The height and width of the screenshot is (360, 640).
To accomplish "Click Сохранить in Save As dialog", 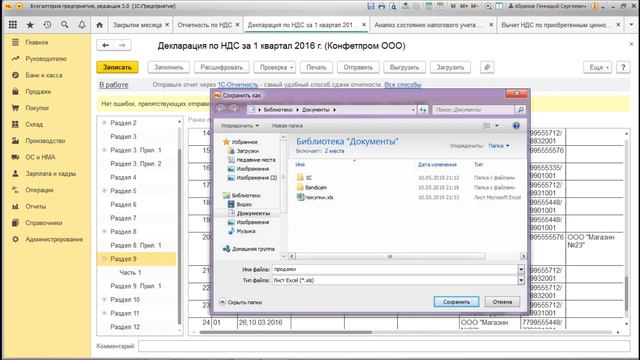I will point(456,302).
